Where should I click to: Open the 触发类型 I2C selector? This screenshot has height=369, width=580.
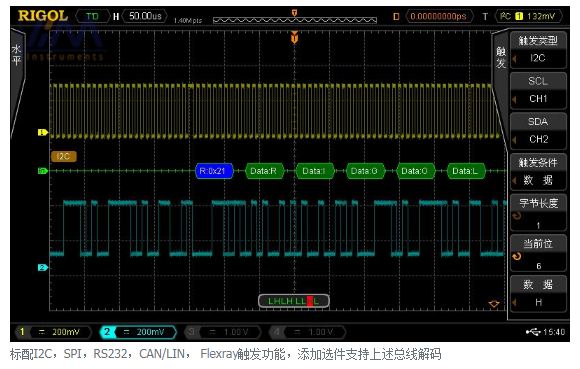click(x=538, y=50)
